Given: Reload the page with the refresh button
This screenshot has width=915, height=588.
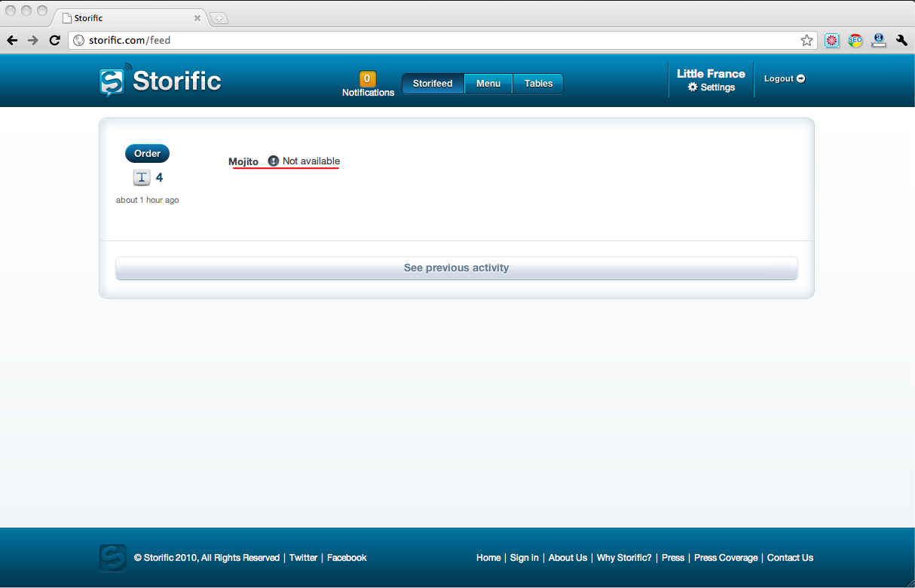Looking at the screenshot, I should point(54,41).
